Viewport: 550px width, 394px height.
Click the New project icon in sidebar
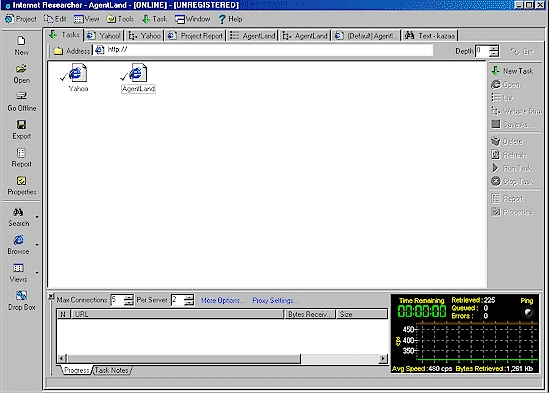click(21, 41)
